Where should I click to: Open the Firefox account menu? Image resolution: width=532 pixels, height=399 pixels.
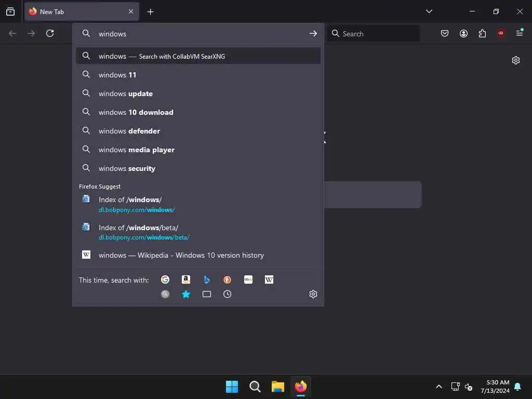(463, 33)
